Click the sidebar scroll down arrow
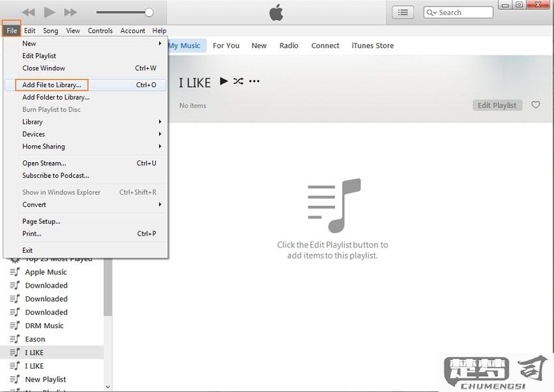Screen dimensions: 554x392 tap(108, 387)
